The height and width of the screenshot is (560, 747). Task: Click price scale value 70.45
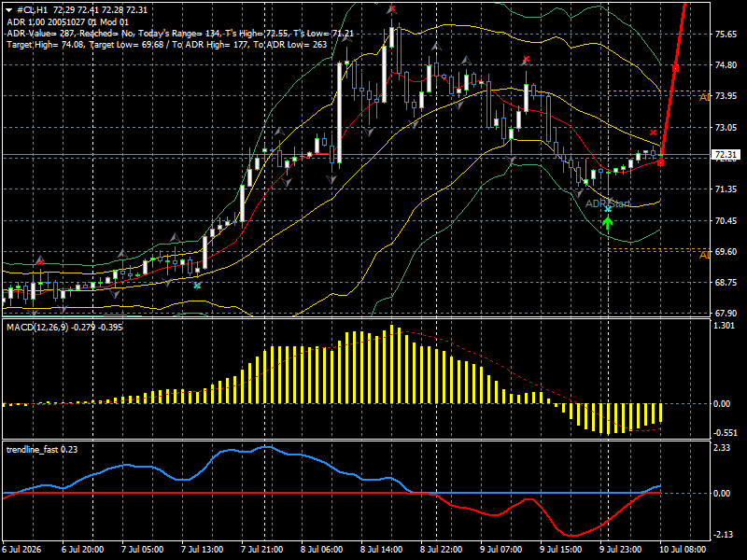tap(726, 221)
